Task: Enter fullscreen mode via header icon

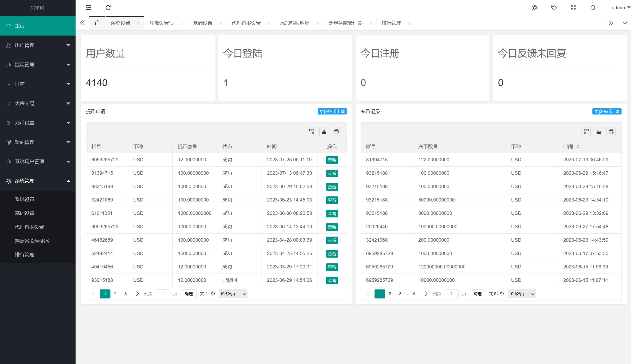Action: pos(573,7)
